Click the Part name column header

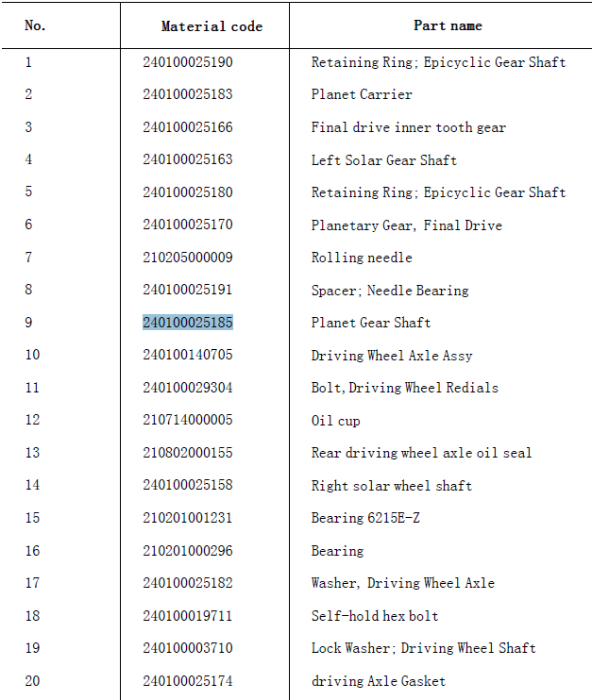click(x=448, y=25)
